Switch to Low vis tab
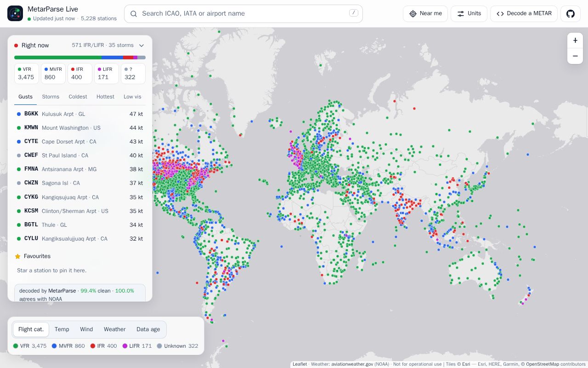The height and width of the screenshot is (368, 588). click(132, 97)
